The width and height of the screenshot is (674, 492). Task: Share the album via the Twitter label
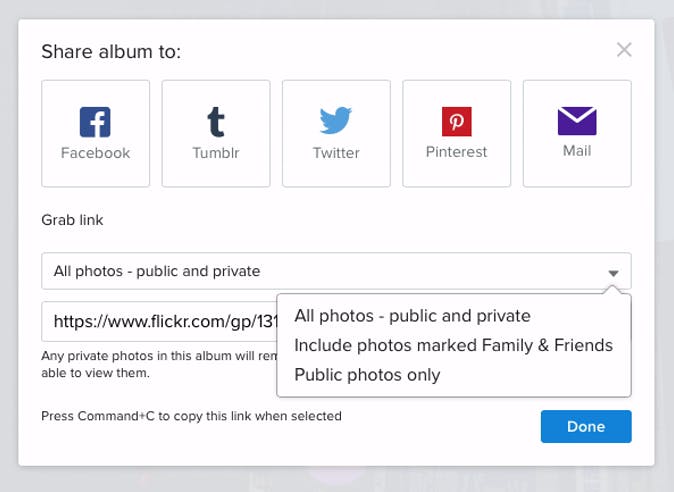336,153
